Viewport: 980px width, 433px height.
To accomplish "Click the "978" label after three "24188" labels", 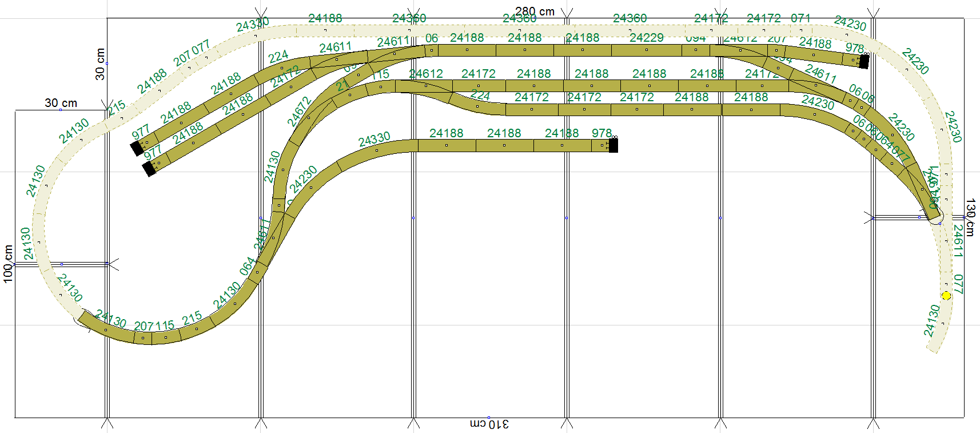I will point(601,133).
